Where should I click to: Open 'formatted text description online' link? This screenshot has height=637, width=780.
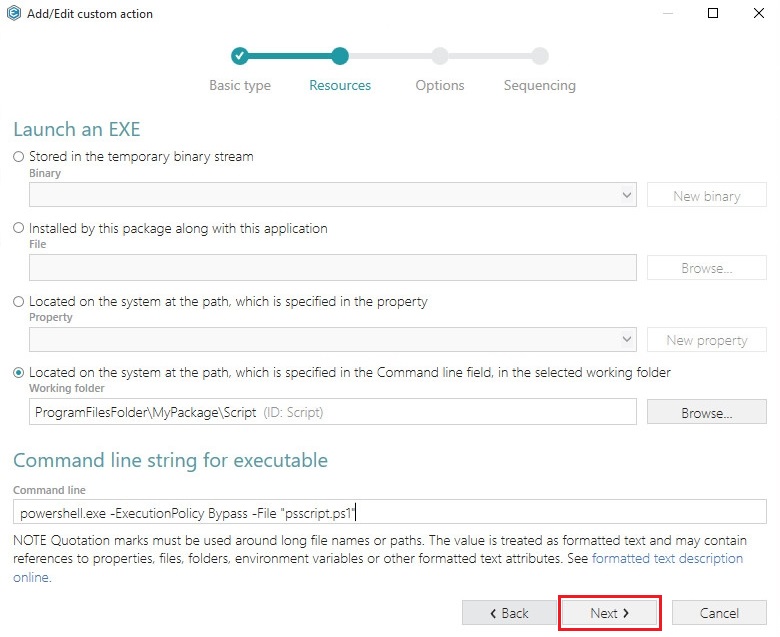(667, 558)
